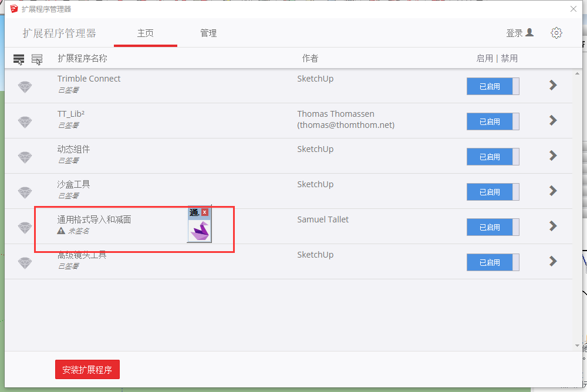Click the gem icon for TT_Lib²
This screenshot has height=392, width=587.
25,122
